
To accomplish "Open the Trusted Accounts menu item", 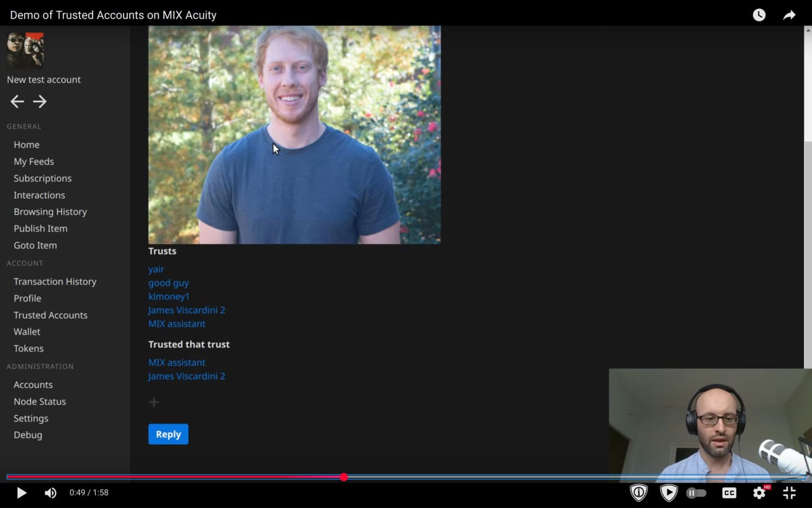I will click(50, 315).
